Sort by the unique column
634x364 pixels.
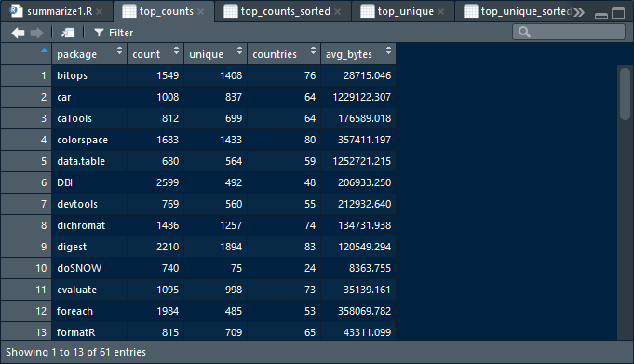coord(215,54)
